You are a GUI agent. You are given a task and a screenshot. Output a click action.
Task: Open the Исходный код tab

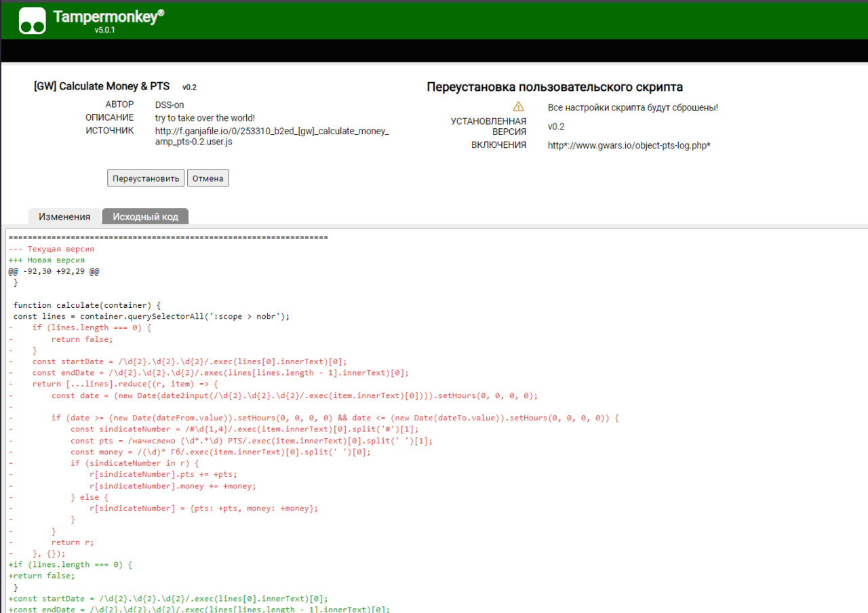(x=145, y=216)
